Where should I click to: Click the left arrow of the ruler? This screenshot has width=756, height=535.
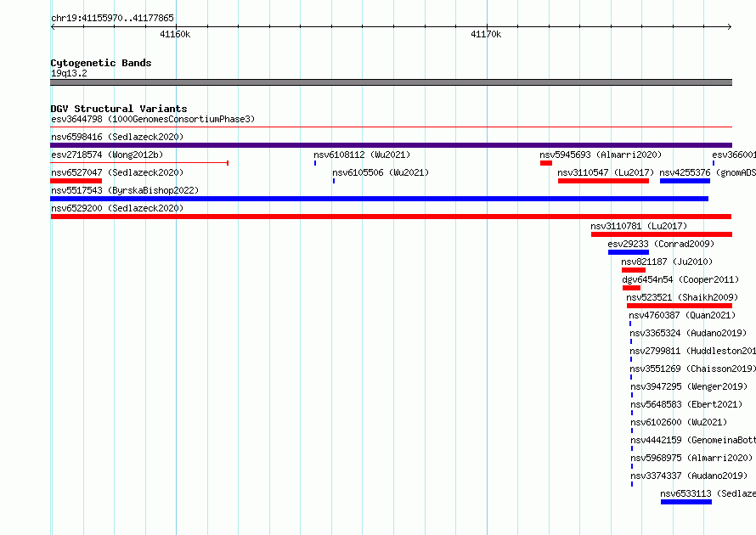pos(53,27)
